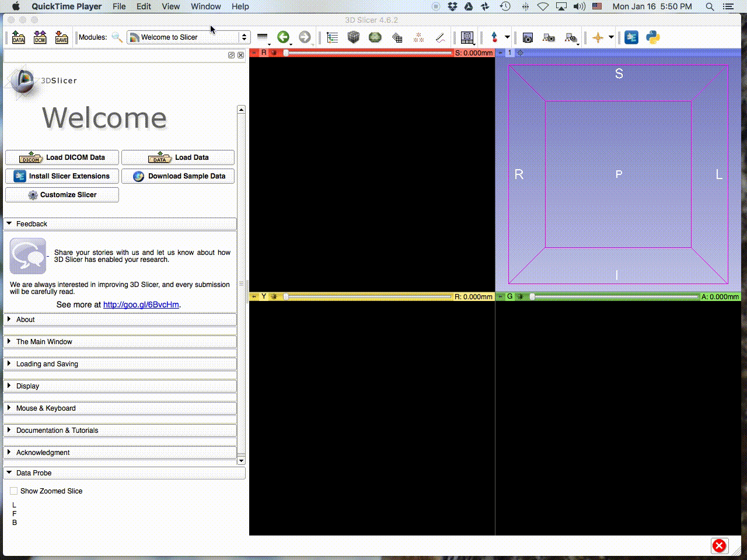Open the Editor pencil icon
This screenshot has height=560, width=747.
(x=440, y=37)
